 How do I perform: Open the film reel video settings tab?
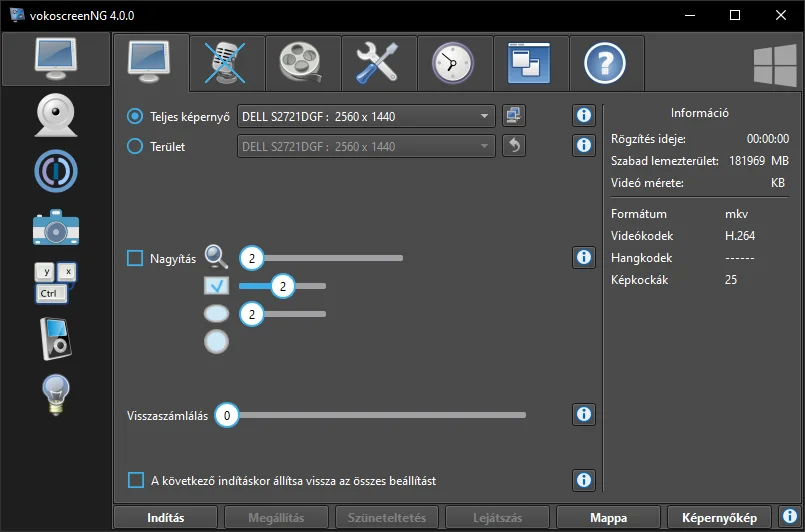[x=303, y=63]
